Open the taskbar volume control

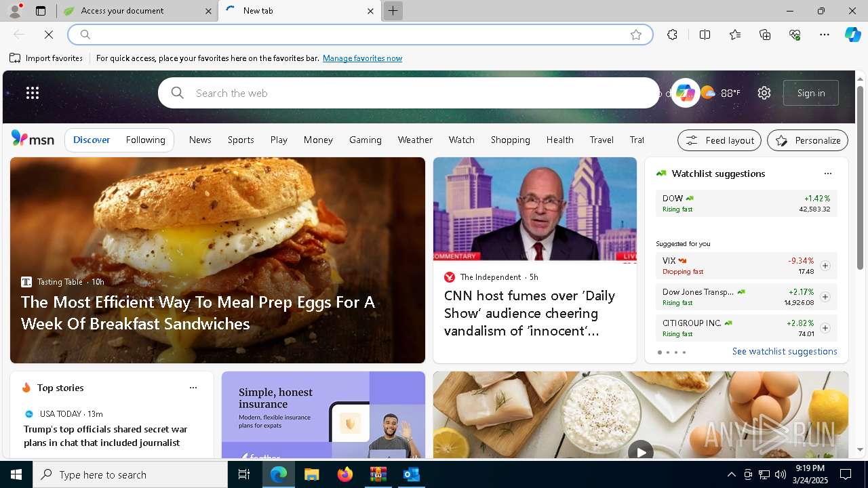tap(780, 474)
